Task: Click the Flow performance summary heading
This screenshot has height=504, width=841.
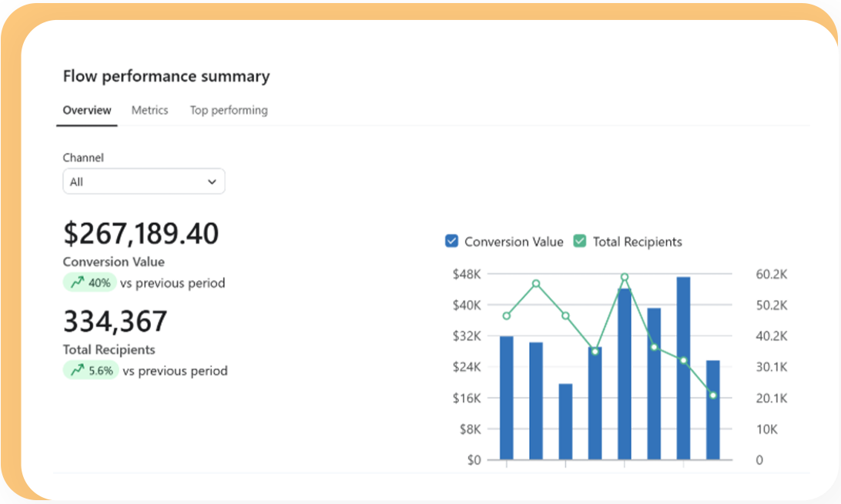Action: click(x=166, y=76)
